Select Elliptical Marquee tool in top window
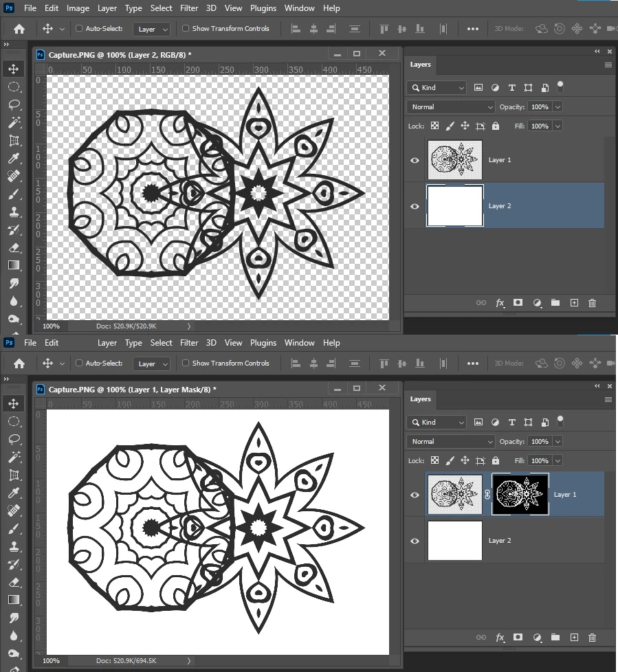Viewport: 618px width, 672px height. click(14, 87)
